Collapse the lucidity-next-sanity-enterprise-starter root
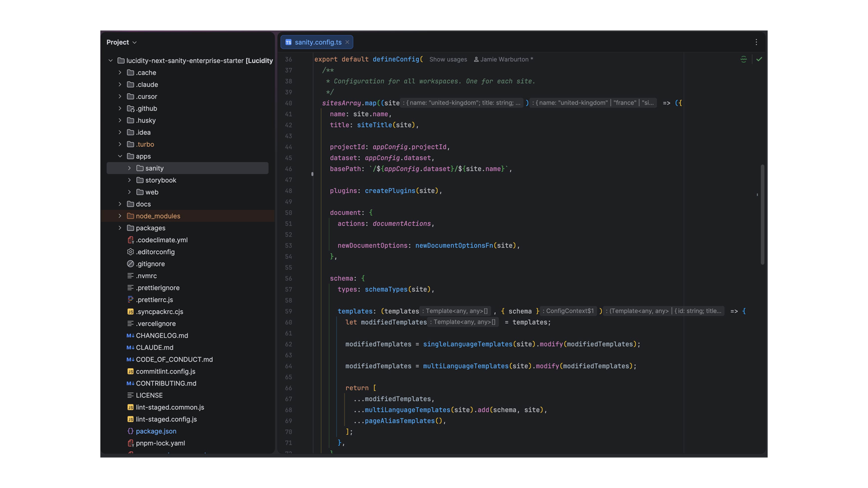Viewport: 868px width, 488px height. click(x=111, y=61)
